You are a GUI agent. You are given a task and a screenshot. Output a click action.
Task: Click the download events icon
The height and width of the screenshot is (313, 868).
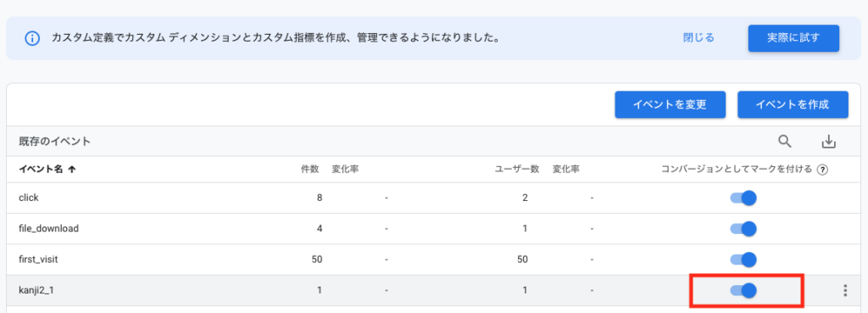828,142
